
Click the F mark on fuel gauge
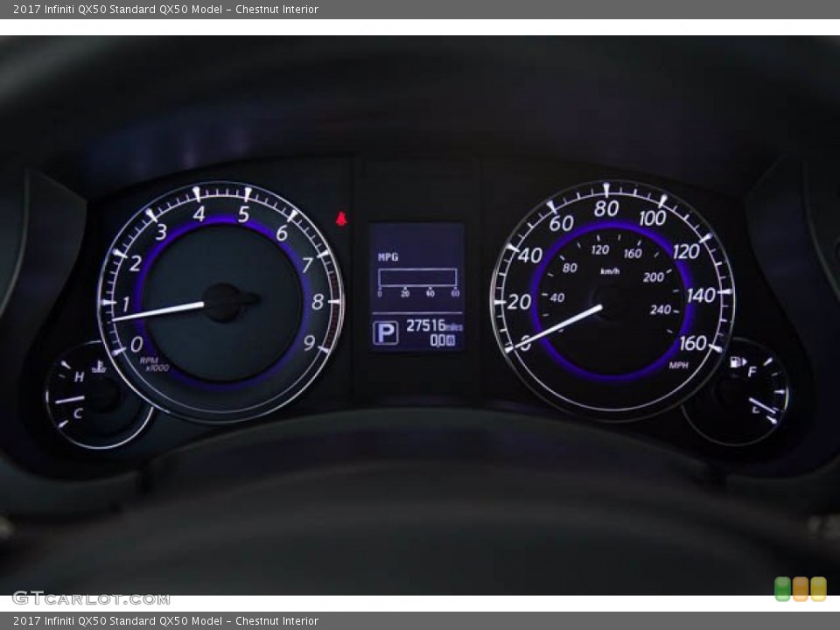point(752,371)
